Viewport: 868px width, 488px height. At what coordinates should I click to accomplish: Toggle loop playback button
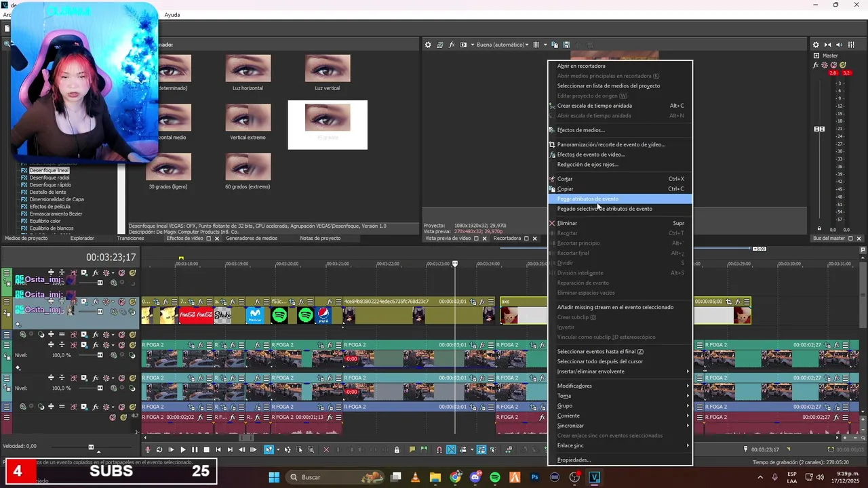159,449
